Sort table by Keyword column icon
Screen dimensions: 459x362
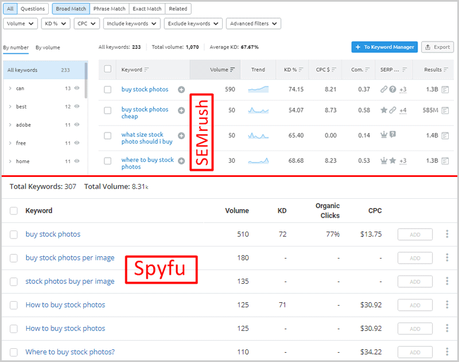[146, 70]
